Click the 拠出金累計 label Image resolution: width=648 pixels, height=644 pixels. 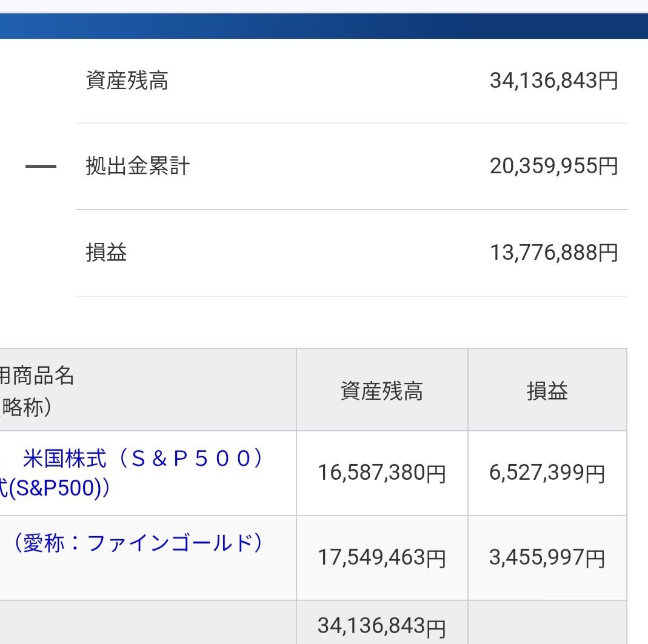(x=138, y=167)
